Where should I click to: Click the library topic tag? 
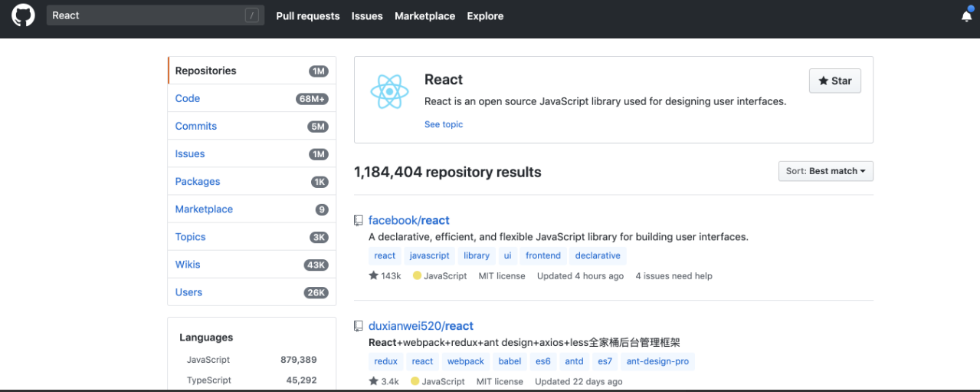(477, 255)
